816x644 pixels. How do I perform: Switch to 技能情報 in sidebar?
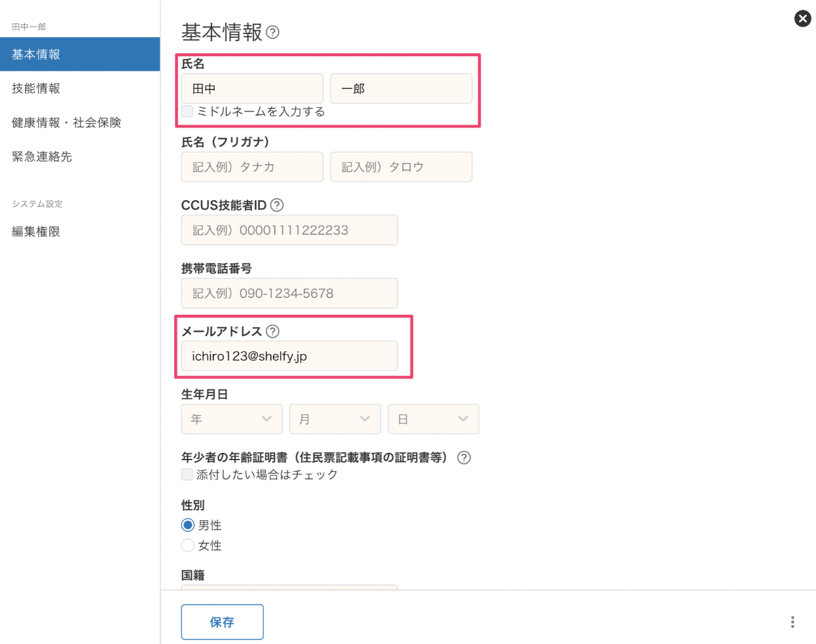point(36,88)
